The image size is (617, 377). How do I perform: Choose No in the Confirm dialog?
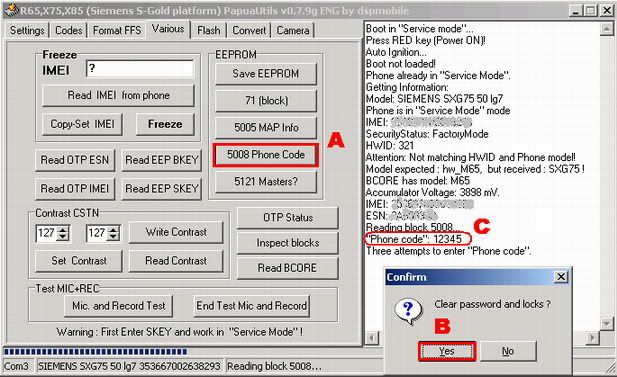pos(508,351)
